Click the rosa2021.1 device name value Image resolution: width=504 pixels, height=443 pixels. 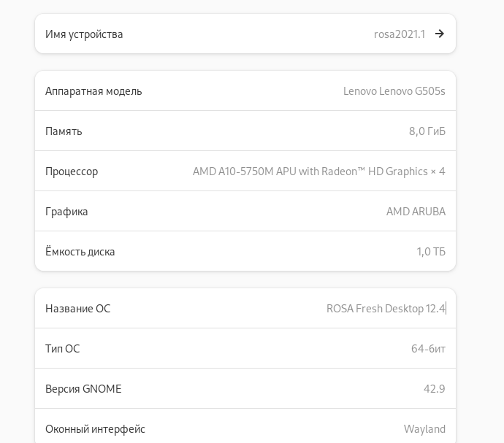point(399,34)
